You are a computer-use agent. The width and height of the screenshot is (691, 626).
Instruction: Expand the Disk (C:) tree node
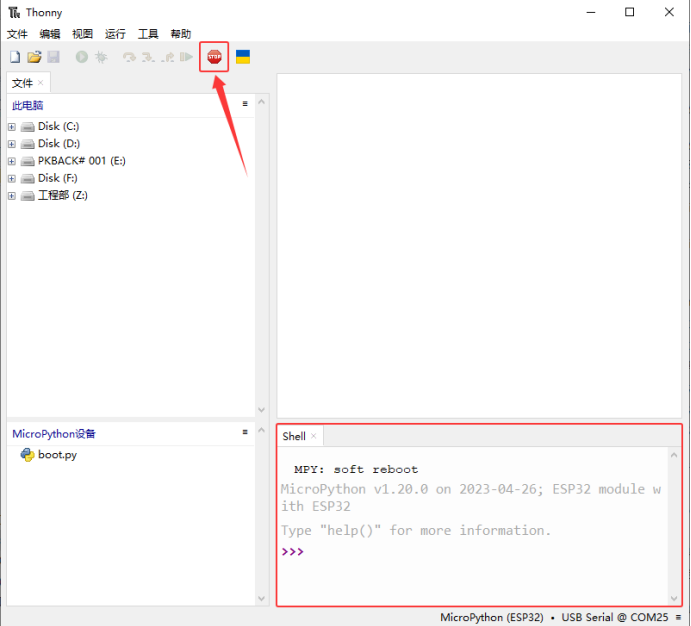coord(12,127)
